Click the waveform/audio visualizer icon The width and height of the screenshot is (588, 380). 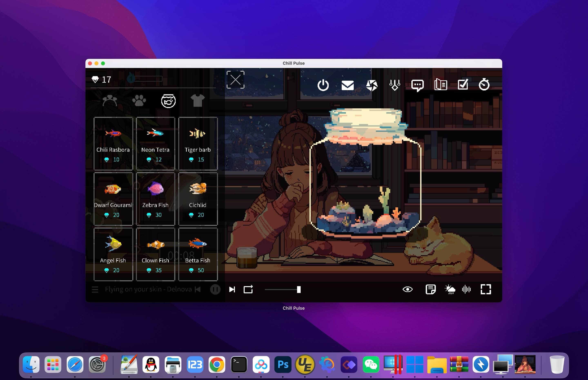pos(467,290)
